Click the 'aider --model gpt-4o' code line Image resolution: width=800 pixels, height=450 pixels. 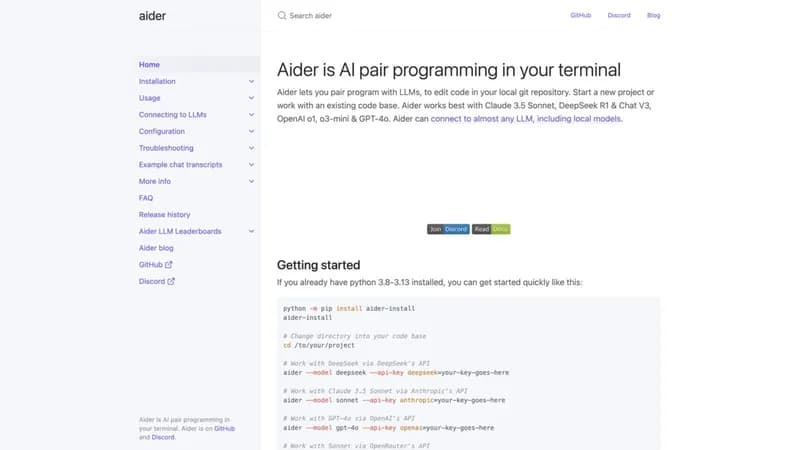(x=388, y=428)
